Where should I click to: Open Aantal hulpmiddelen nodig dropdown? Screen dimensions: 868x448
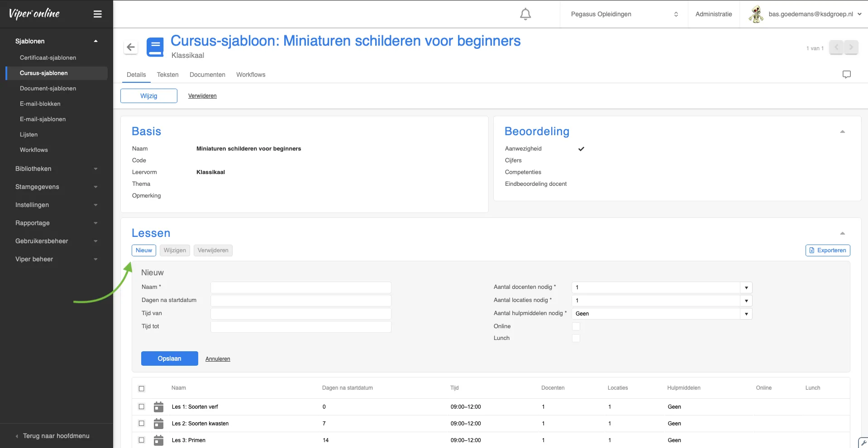662,314
